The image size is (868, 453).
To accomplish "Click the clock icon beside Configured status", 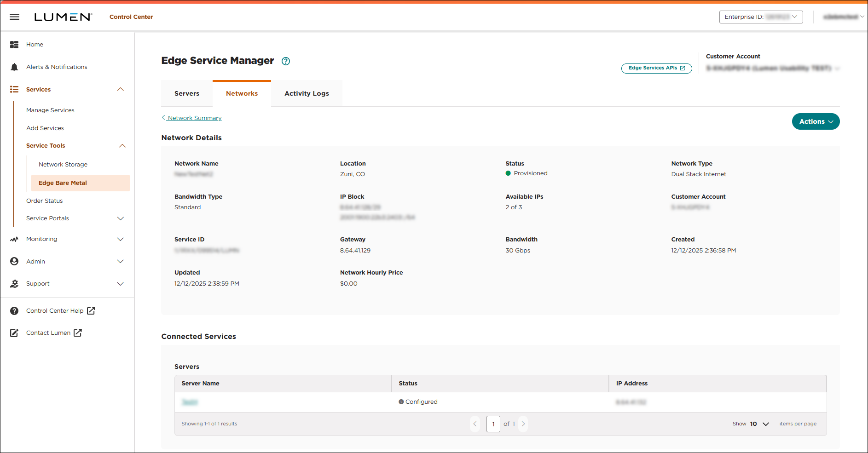I will pos(402,401).
